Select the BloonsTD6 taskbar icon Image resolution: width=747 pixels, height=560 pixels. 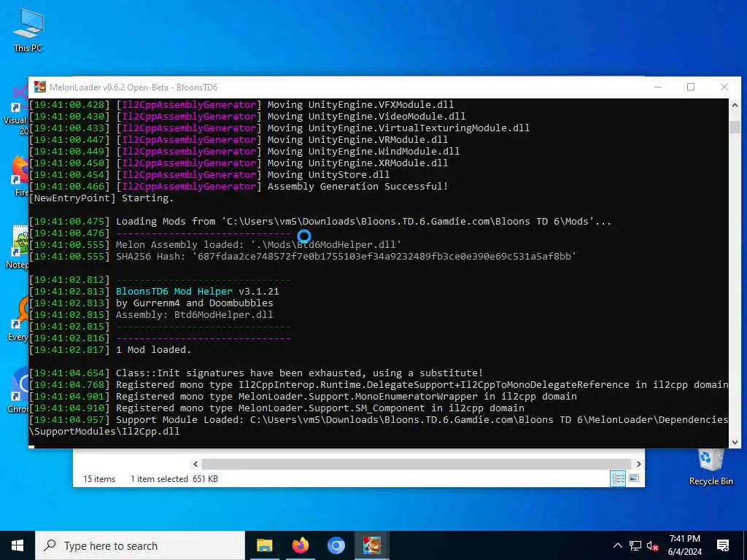(371, 545)
